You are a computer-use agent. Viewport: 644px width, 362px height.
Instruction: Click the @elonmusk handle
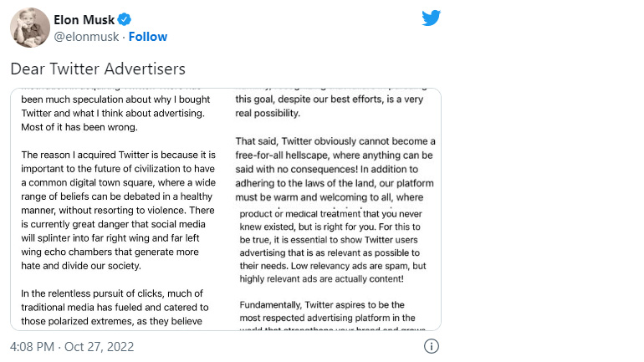pyautogui.click(x=87, y=37)
